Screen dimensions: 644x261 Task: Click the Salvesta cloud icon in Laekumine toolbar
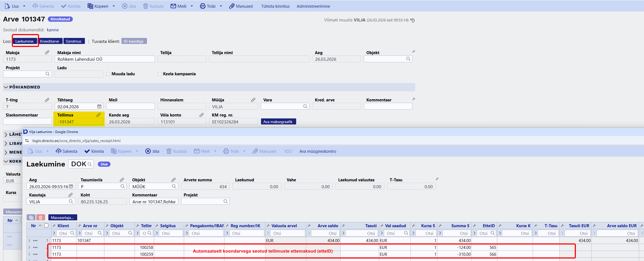point(59,151)
